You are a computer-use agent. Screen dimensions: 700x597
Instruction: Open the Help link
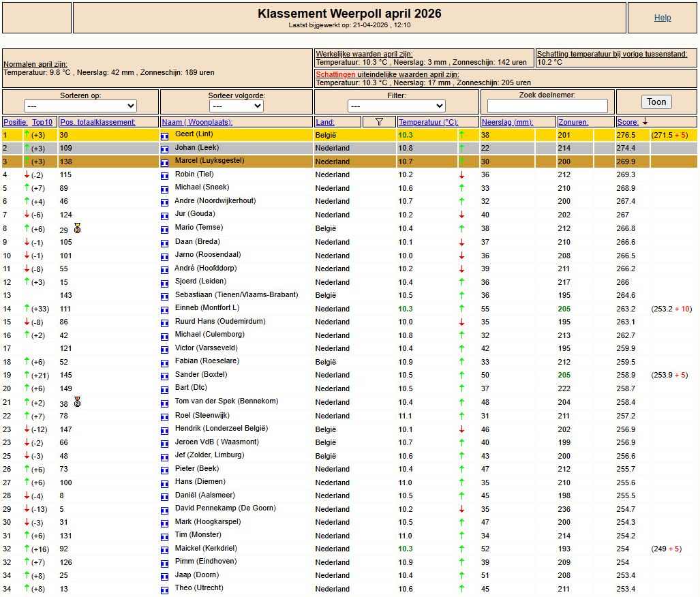pos(663,18)
